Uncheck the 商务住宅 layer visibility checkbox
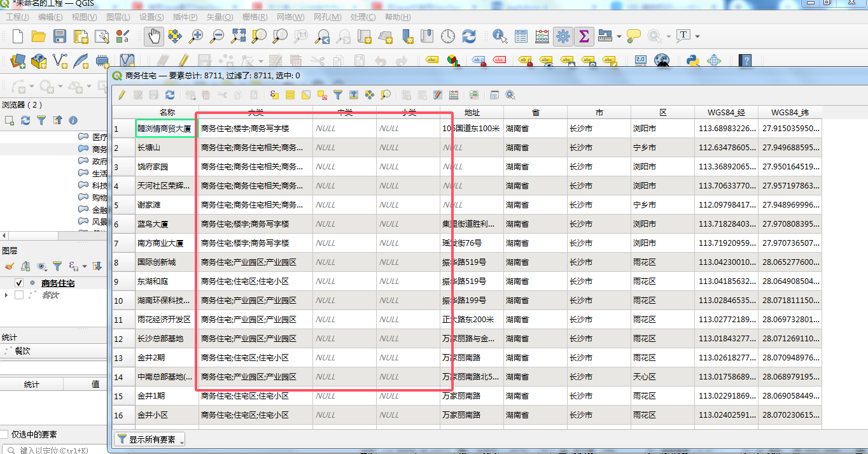Image resolution: width=868 pixels, height=454 pixels. [x=19, y=283]
